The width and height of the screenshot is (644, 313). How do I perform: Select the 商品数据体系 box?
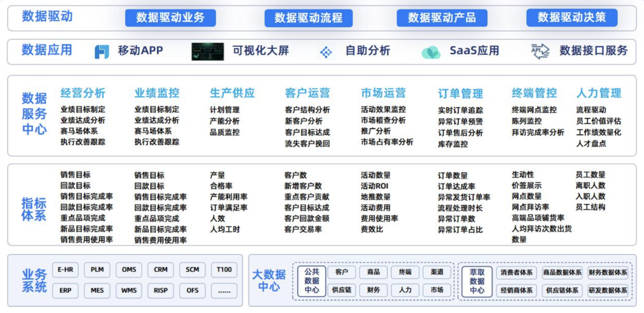point(562,272)
